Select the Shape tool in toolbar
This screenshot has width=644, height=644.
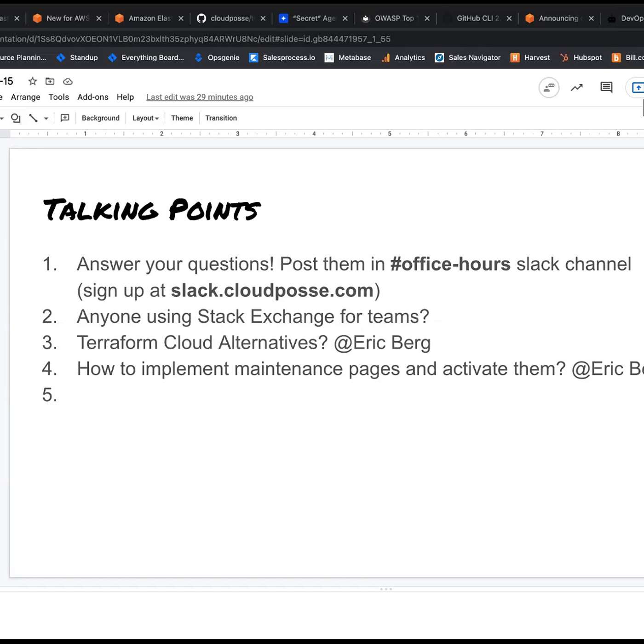coord(16,118)
